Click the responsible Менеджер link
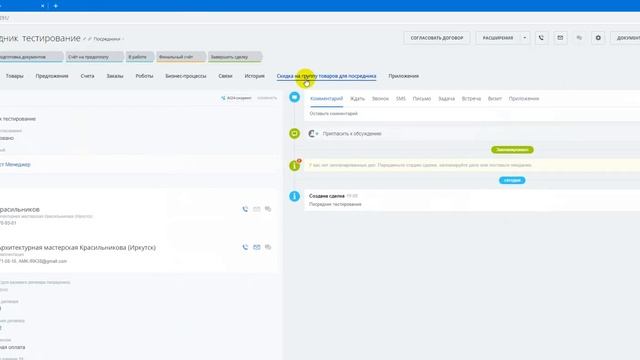The height and width of the screenshot is (360, 640). [15, 164]
